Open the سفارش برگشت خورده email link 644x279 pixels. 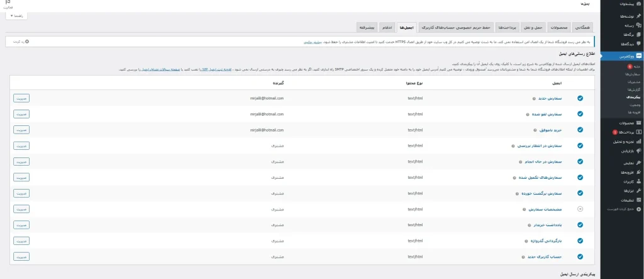tap(553, 193)
